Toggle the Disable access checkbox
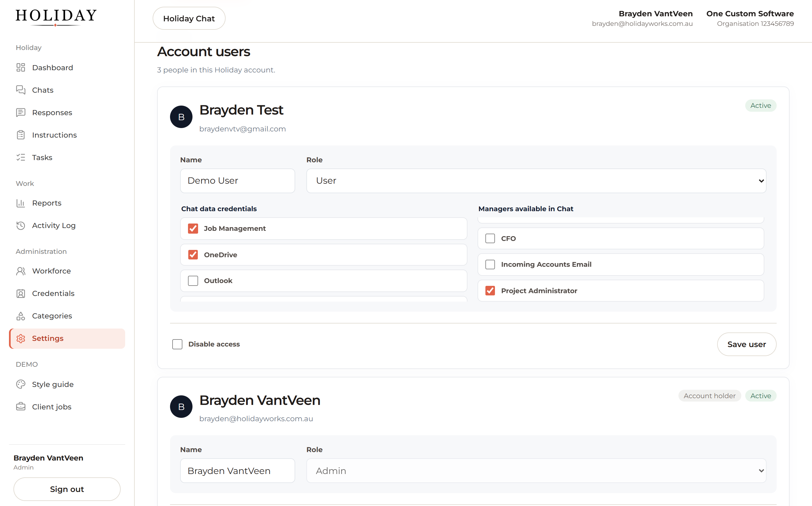This screenshot has width=812, height=506. point(177,344)
